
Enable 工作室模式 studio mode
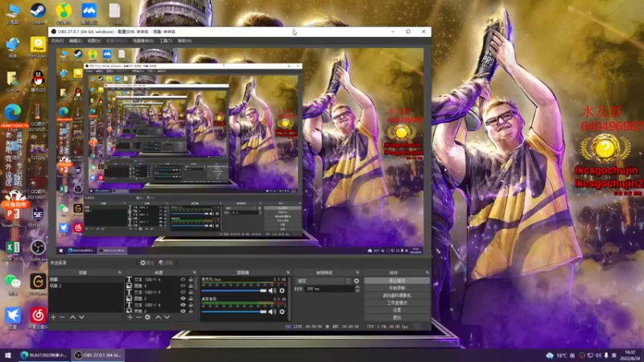coord(397,303)
